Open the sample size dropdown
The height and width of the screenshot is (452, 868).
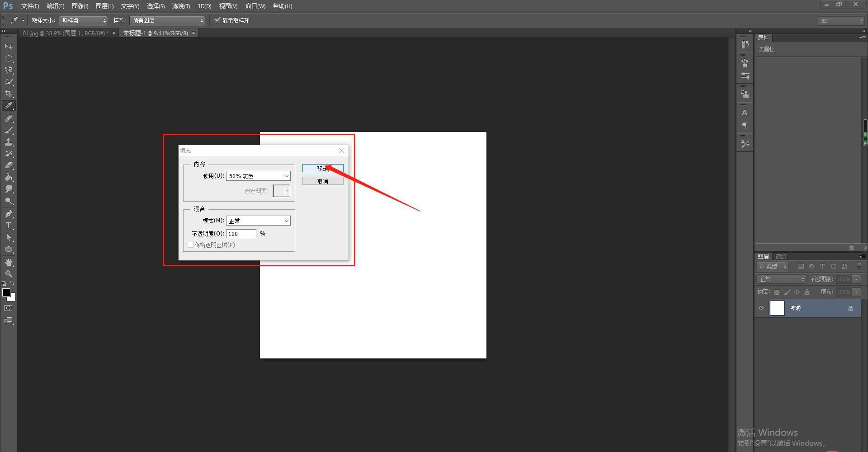(x=84, y=20)
